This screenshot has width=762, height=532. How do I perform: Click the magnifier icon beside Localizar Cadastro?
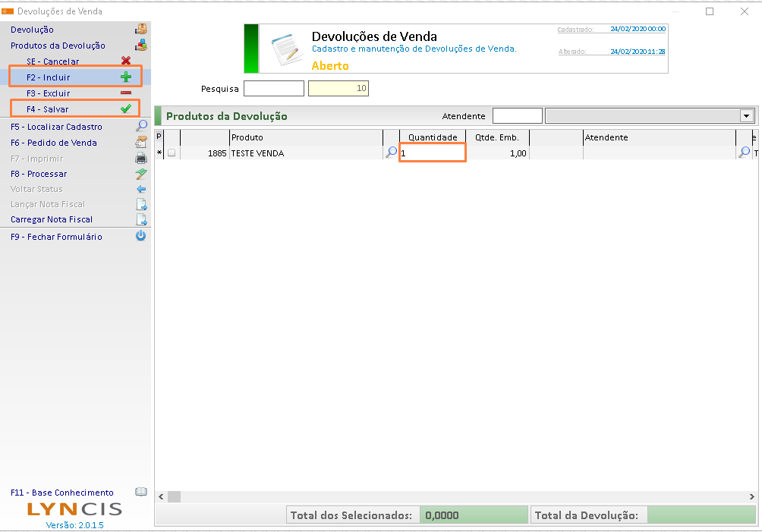tap(141, 127)
